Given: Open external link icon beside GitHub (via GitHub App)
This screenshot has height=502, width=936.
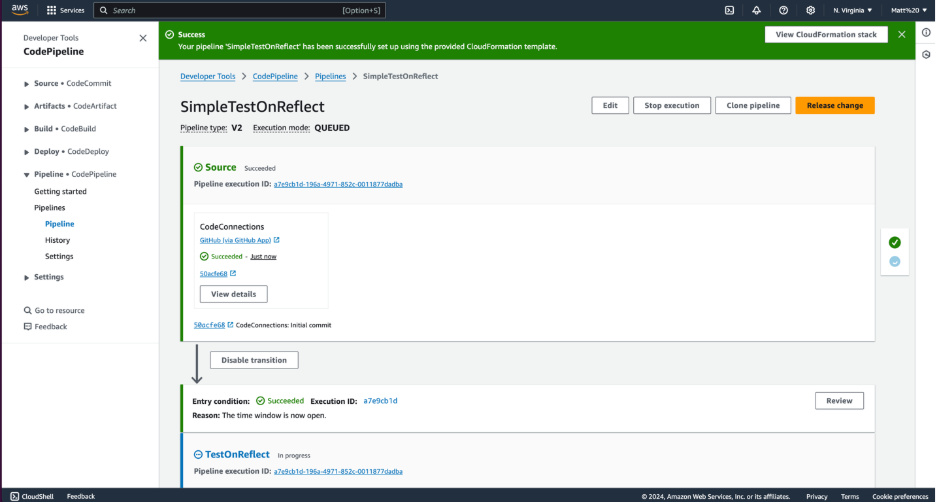Looking at the screenshot, I should (276, 240).
